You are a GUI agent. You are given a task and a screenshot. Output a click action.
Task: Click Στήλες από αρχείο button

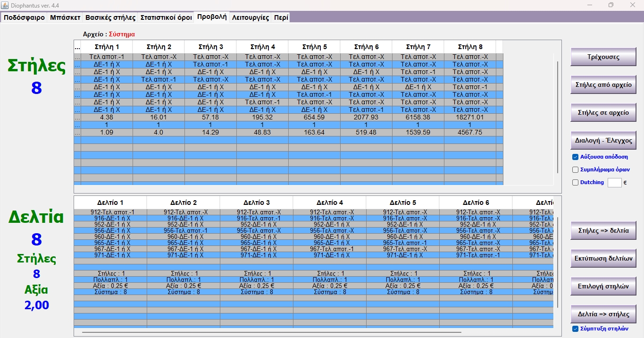tap(603, 85)
